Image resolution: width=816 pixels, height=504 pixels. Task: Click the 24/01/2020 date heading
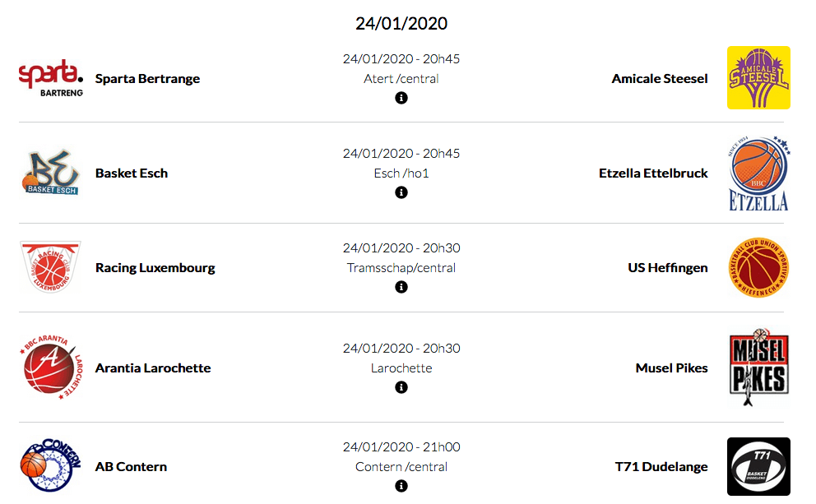pyautogui.click(x=401, y=23)
